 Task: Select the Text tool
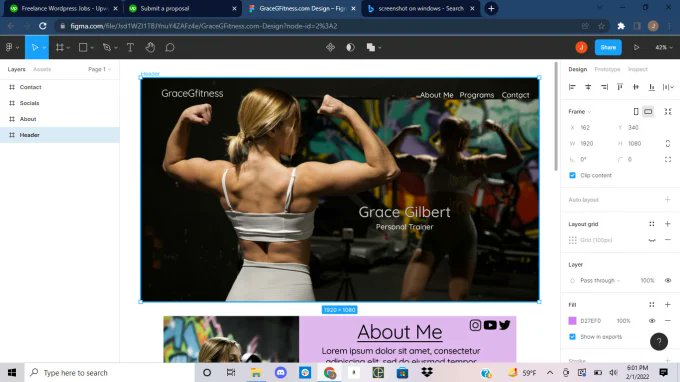pos(130,47)
